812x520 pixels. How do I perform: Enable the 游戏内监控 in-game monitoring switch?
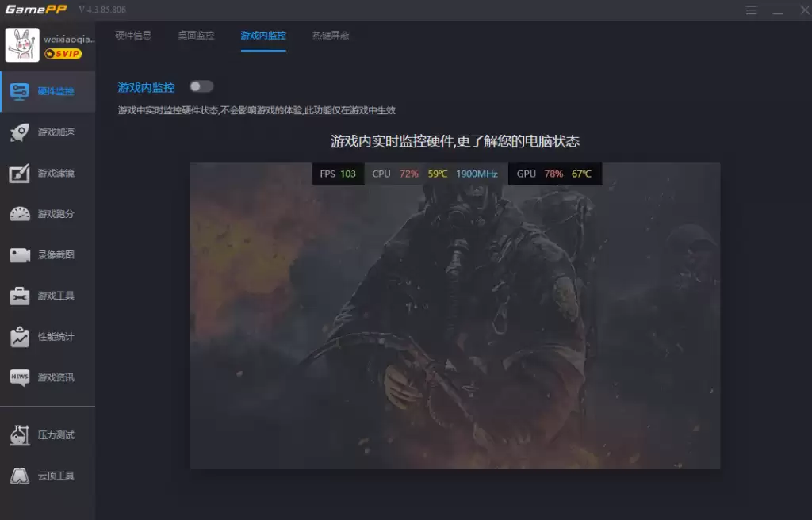(x=201, y=86)
